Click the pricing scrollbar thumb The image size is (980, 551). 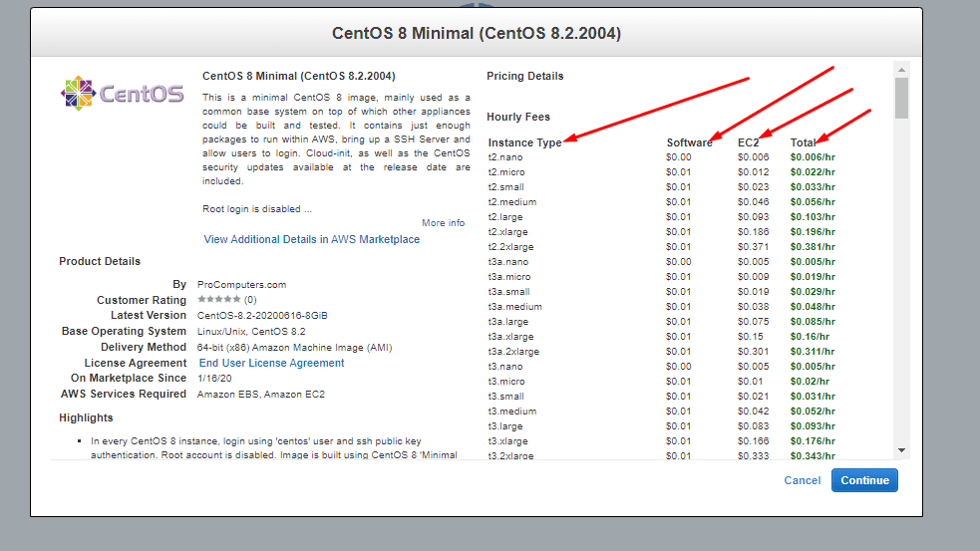point(901,98)
